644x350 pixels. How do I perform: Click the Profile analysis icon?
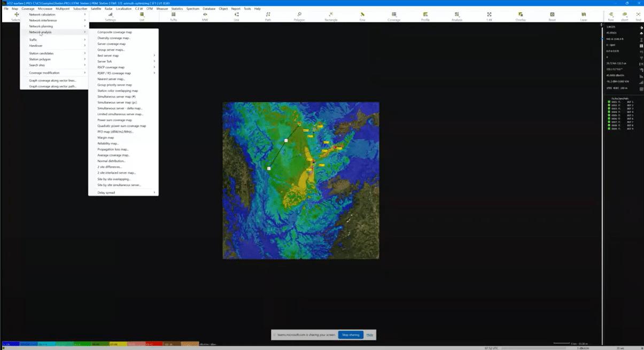point(425,16)
